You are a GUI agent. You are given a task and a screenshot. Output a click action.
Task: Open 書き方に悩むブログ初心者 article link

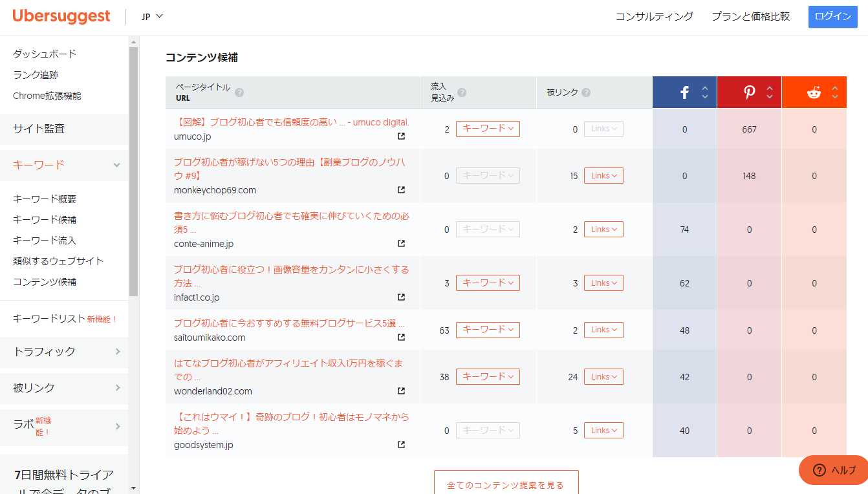(291, 222)
